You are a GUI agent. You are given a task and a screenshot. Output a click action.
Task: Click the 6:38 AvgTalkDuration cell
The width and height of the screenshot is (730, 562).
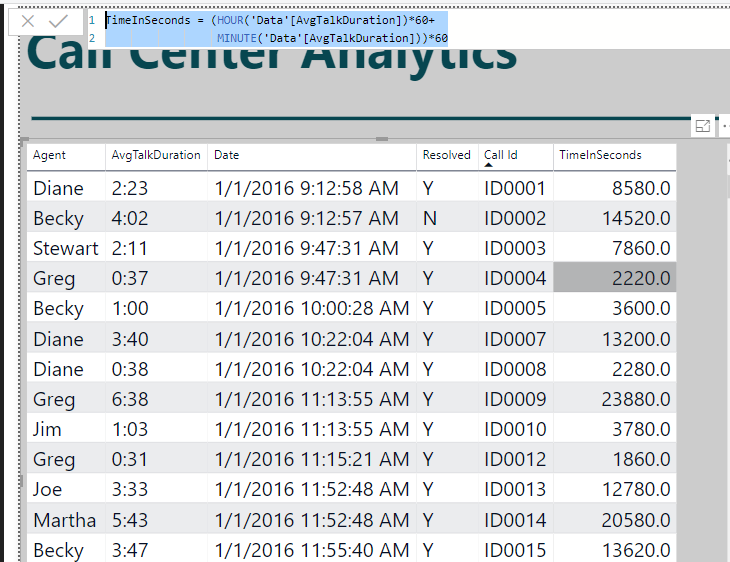[x=130, y=399]
